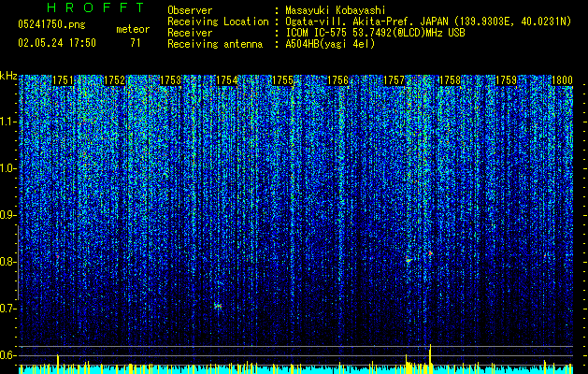Click the observer name Masayuki Kobayashi
The height and width of the screenshot is (374, 588).
pyautogui.click(x=336, y=10)
